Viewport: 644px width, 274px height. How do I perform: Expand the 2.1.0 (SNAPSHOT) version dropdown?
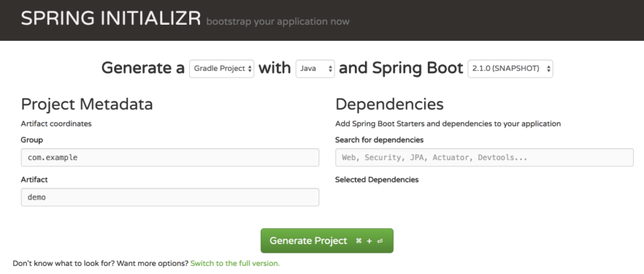pos(510,68)
